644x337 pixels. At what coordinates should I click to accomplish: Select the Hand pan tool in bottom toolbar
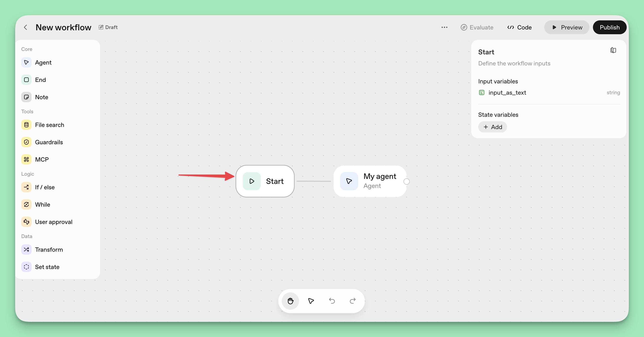290,301
